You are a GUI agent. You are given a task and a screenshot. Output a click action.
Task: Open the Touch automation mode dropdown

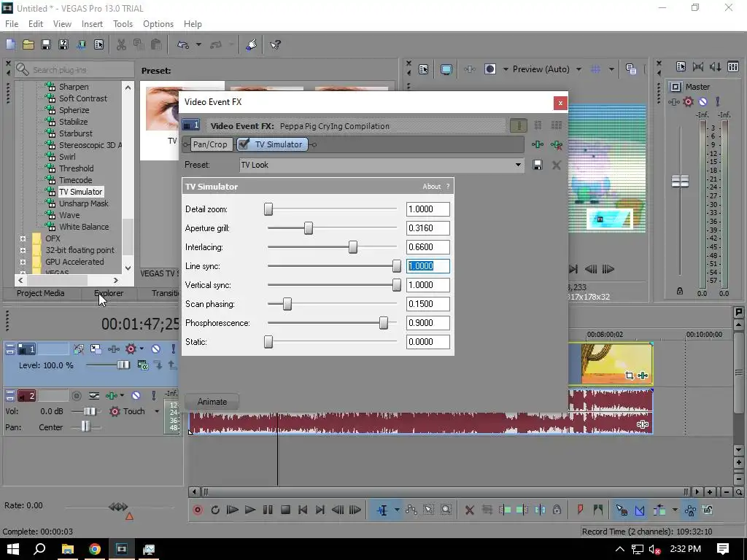pyautogui.click(x=157, y=411)
